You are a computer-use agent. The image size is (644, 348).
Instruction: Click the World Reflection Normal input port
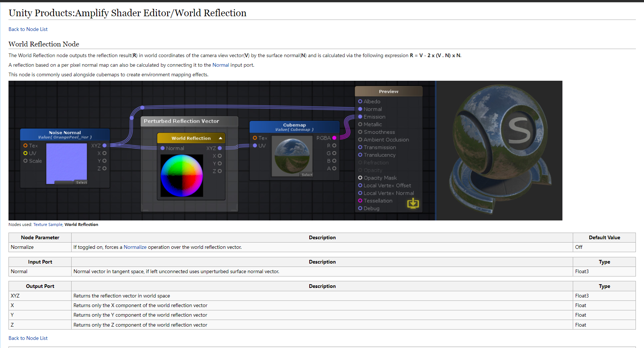click(163, 148)
